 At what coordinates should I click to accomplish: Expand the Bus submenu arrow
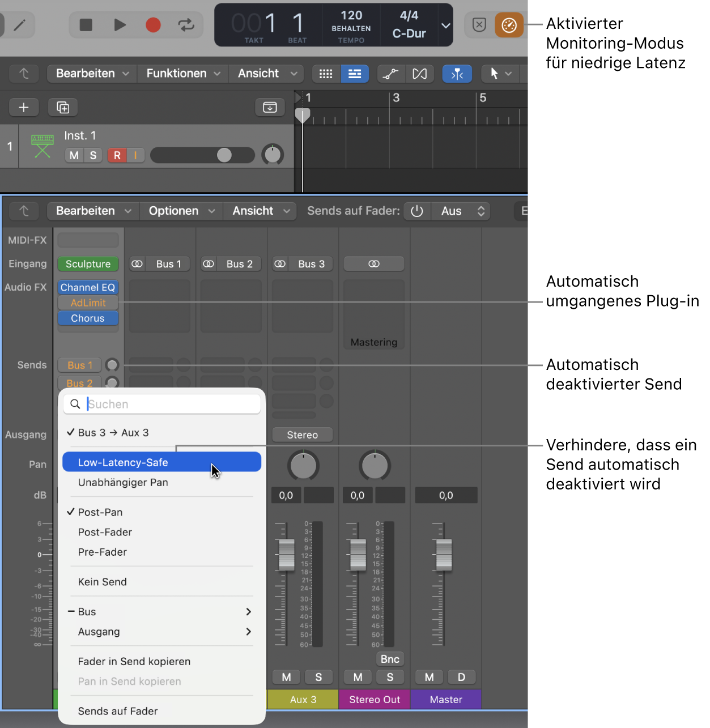tap(248, 612)
